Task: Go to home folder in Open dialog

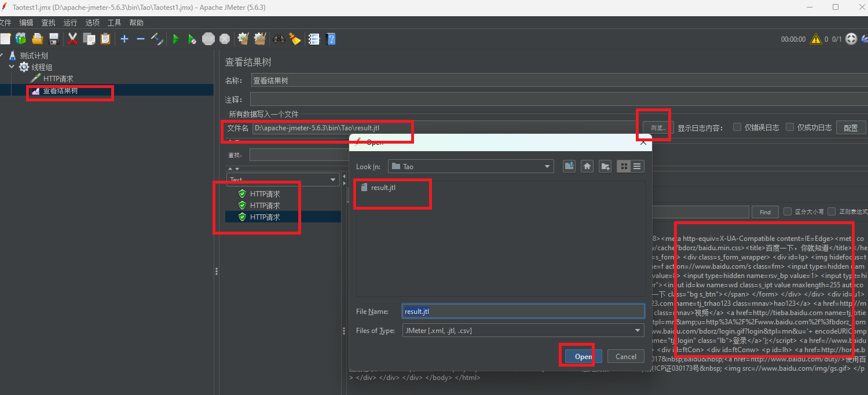Action: pyautogui.click(x=587, y=166)
